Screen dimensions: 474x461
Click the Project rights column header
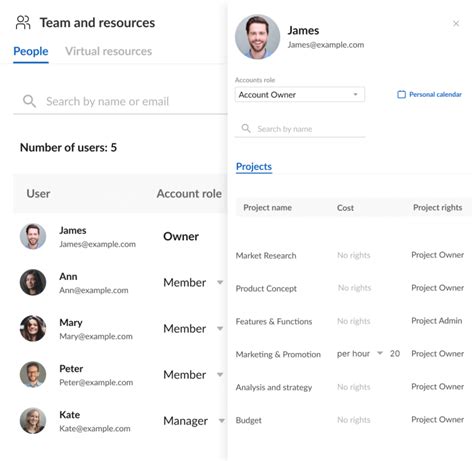(437, 208)
